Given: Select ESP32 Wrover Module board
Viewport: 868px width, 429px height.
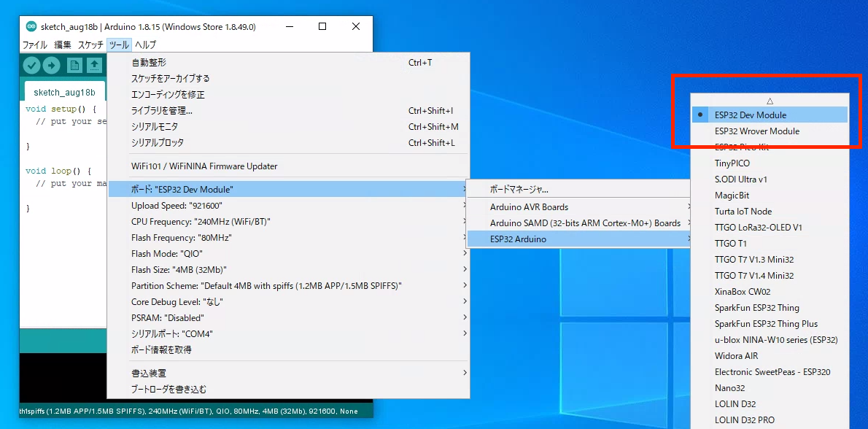Looking at the screenshot, I should [770, 131].
